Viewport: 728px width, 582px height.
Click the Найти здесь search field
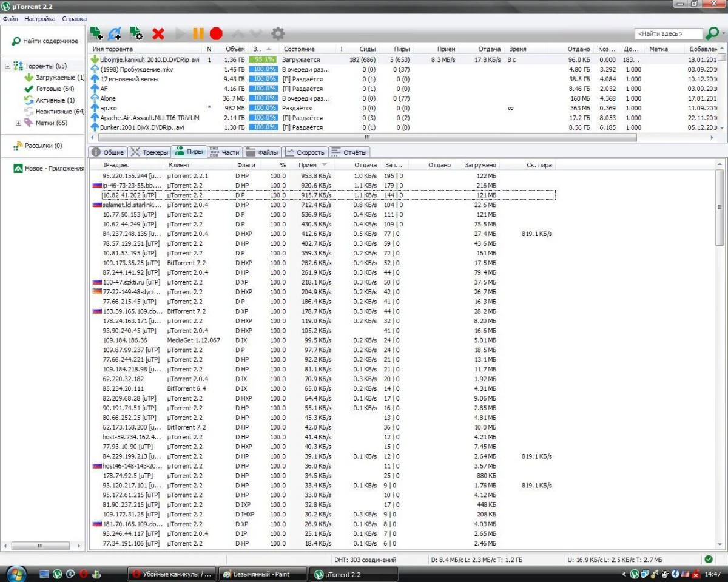pyautogui.click(x=667, y=34)
